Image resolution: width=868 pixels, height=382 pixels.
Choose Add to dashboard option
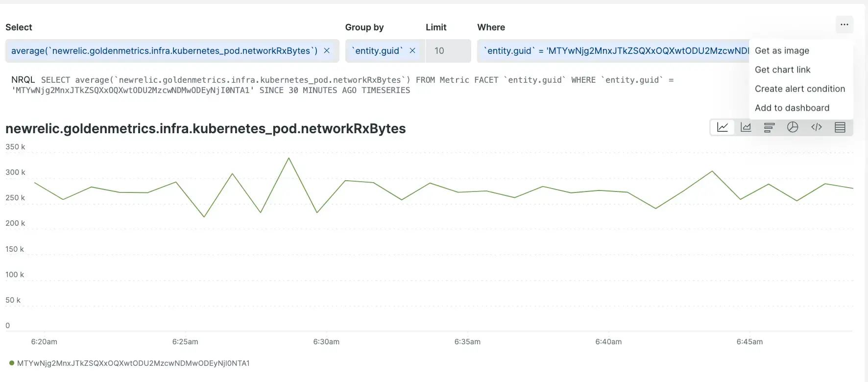pos(792,108)
